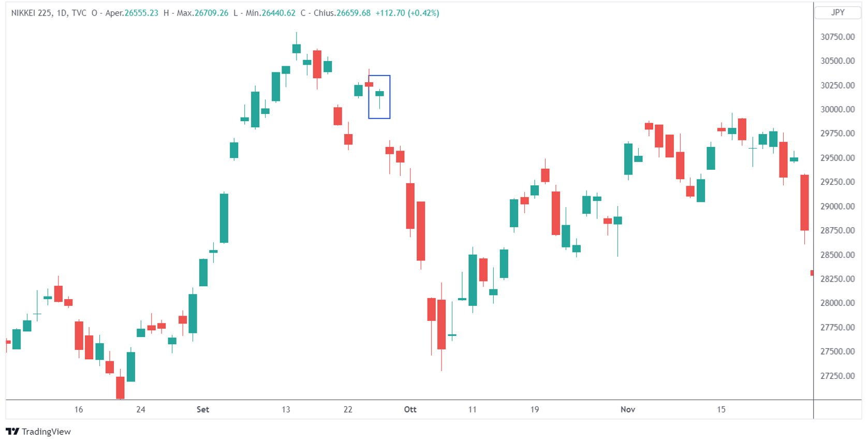Click the TradingView logo icon
This screenshot has height=441, width=868.
click(12, 431)
